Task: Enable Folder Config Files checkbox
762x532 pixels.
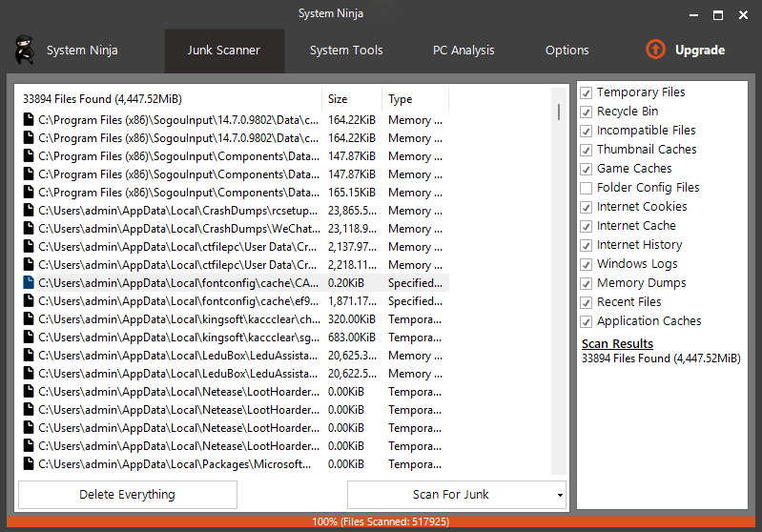Action: tap(587, 188)
